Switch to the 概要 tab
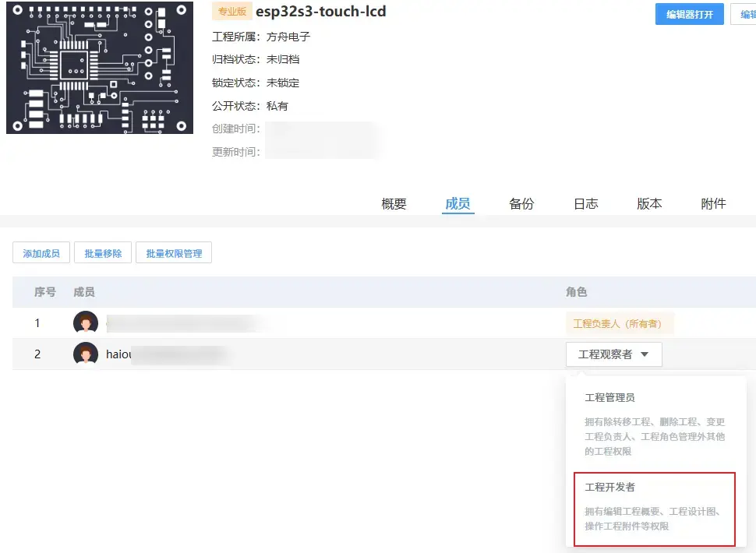 click(x=394, y=204)
